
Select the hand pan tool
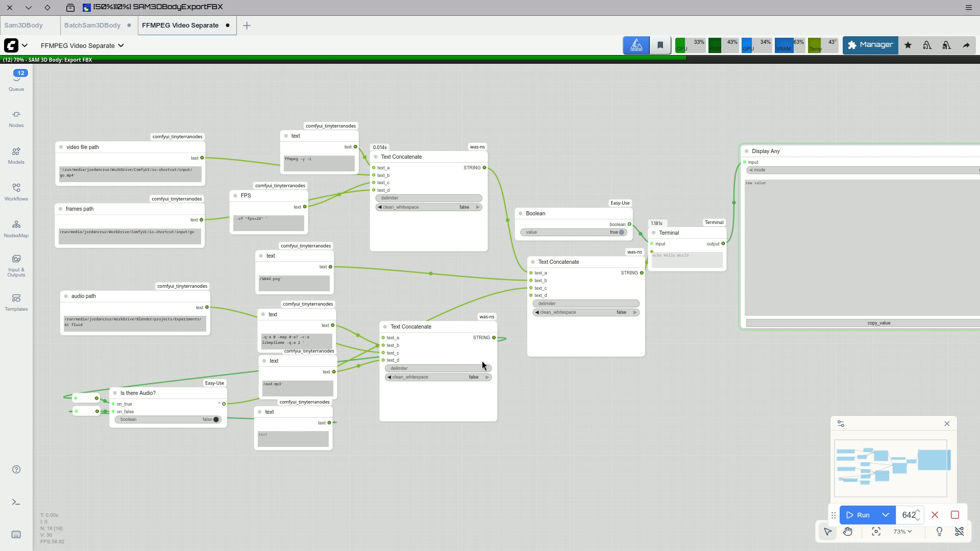pos(848,532)
